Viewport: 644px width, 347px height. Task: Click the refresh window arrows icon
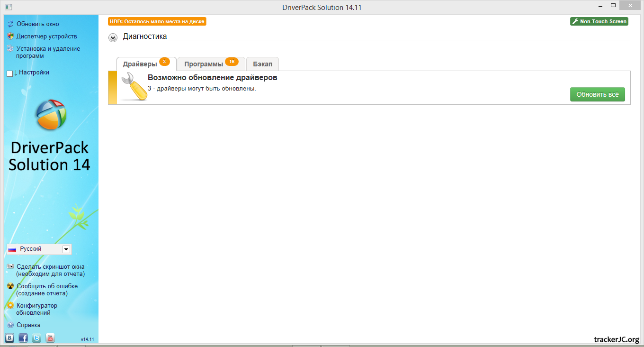pyautogui.click(x=10, y=24)
